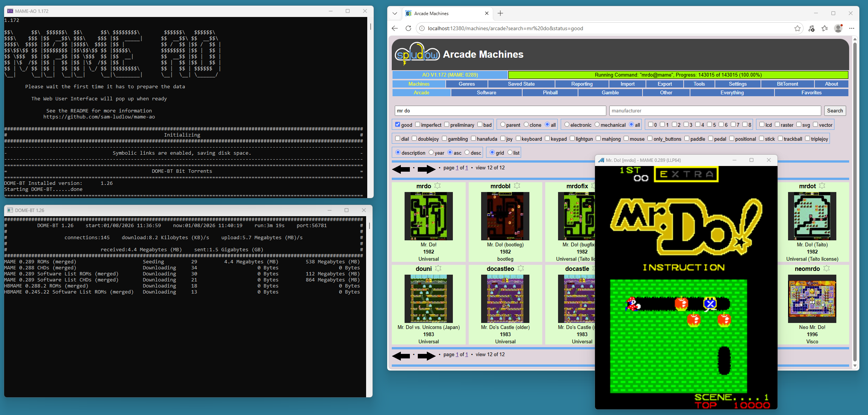Open the mrdo machine screenshot thumbnail
The image size is (868, 415).
(x=428, y=216)
